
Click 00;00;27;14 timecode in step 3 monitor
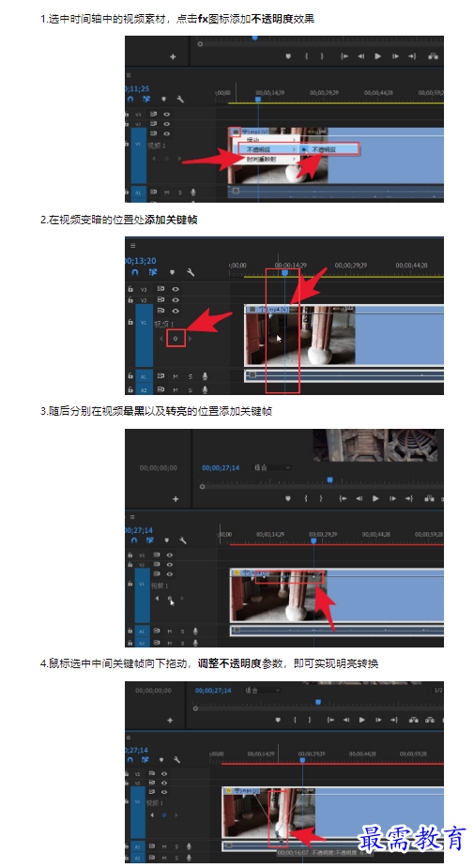coord(221,467)
